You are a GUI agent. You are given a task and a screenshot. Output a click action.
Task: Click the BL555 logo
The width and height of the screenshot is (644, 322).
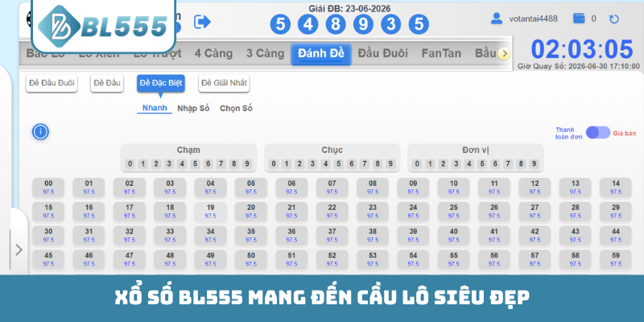[x=104, y=26]
